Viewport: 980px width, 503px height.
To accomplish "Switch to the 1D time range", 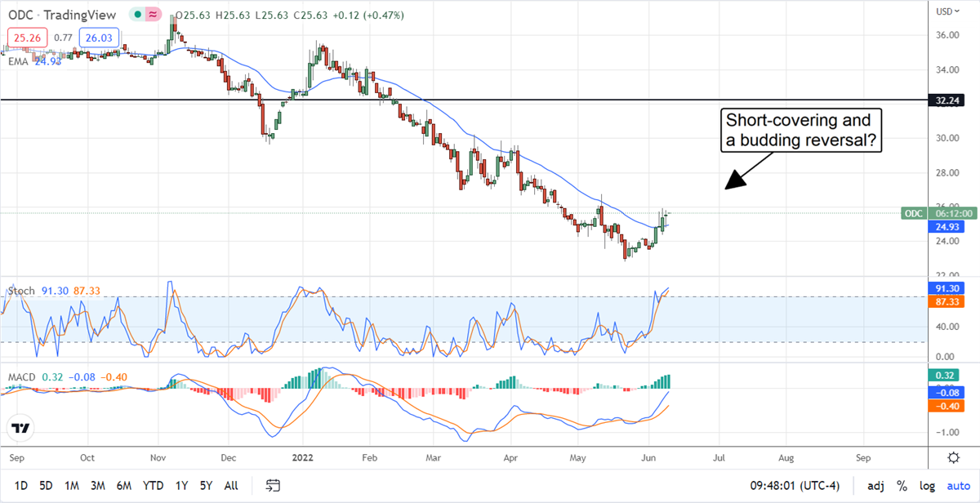I will tap(20, 486).
